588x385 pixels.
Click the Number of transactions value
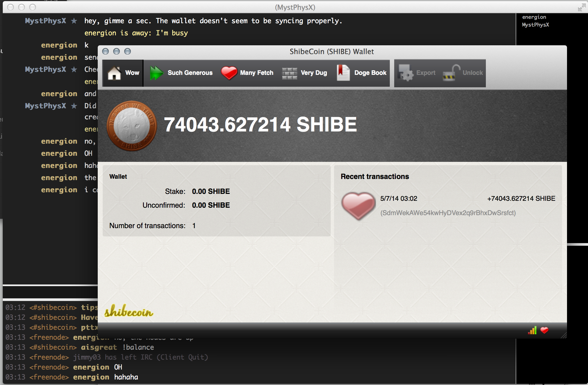[x=194, y=226]
